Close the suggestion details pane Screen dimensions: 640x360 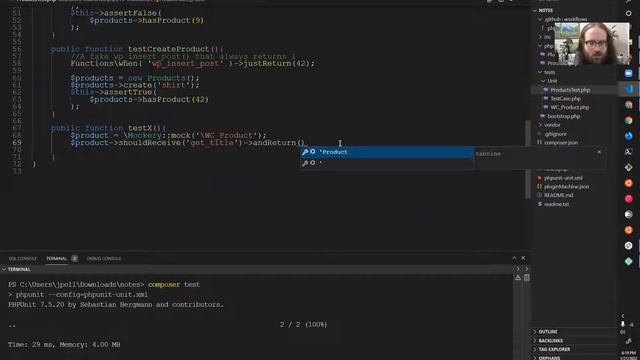click(599, 152)
